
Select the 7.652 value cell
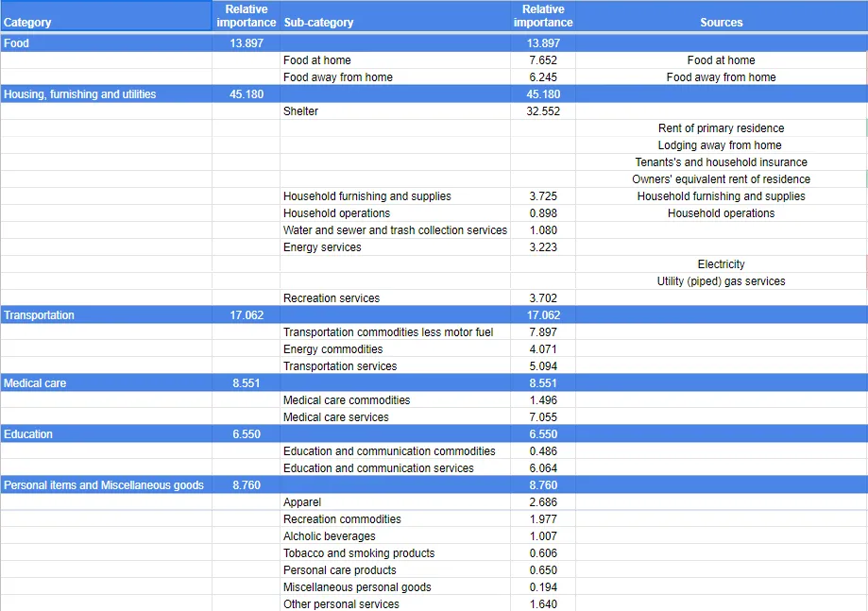(x=543, y=60)
